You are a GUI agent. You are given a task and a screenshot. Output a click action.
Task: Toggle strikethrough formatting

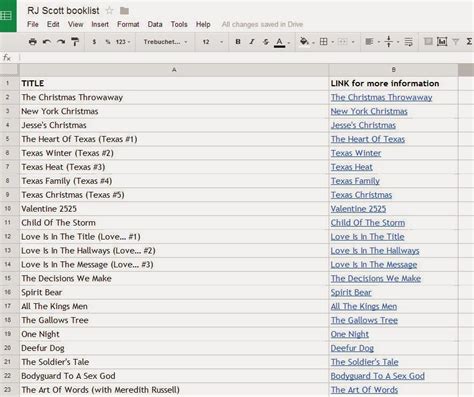coord(266,42)
